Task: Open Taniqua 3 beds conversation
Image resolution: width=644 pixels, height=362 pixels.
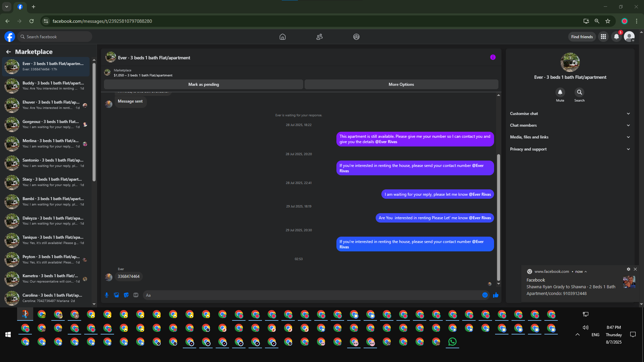Action: pyautogui.click(x=46, y=240)
